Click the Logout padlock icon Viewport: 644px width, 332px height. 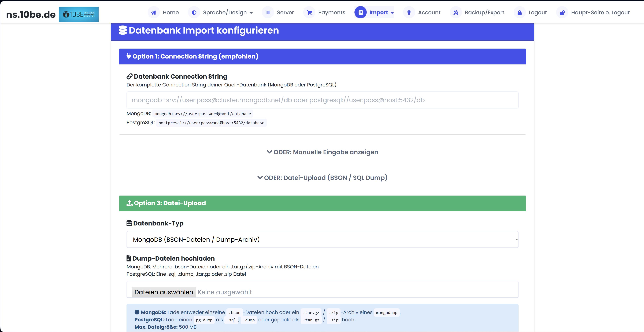[520, 12]
